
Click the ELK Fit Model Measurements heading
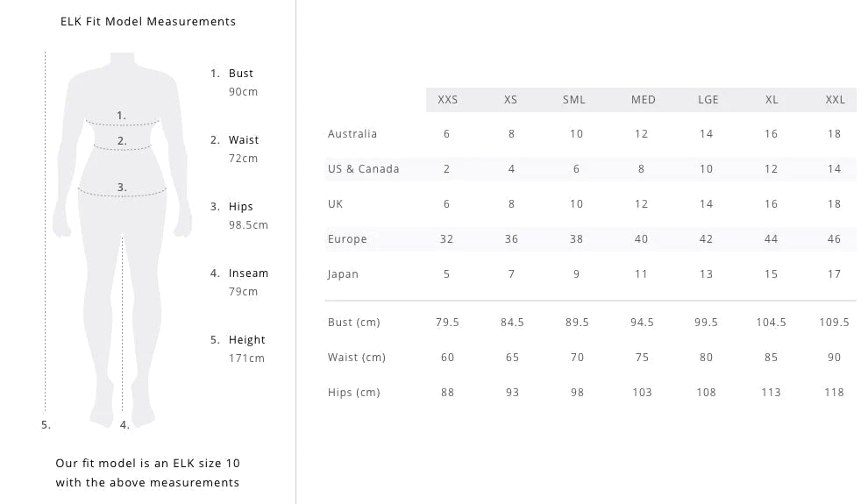point(148,22)
